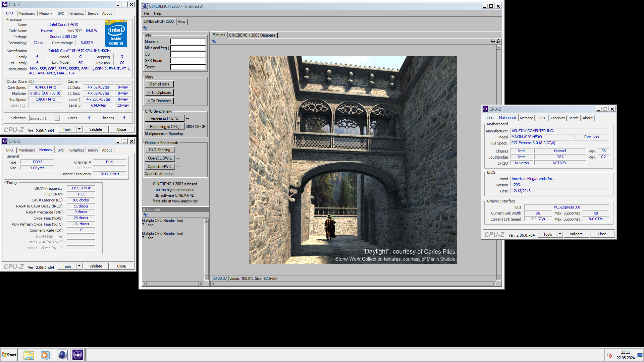644x362 pixels.
Task: Click the To Database button
Action: point(159,101)
